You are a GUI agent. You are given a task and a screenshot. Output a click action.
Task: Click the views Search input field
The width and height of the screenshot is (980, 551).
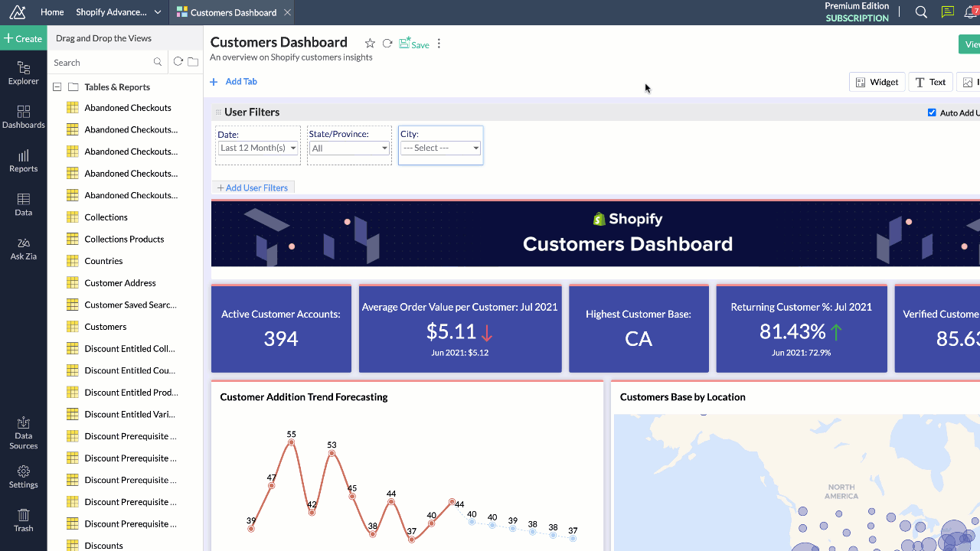click(x=101, y=63)
